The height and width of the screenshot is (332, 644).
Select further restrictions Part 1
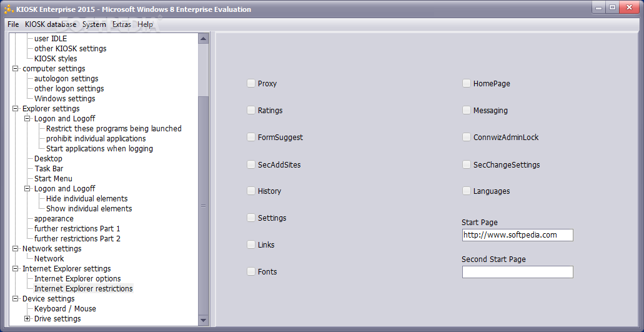pos(77,228)
